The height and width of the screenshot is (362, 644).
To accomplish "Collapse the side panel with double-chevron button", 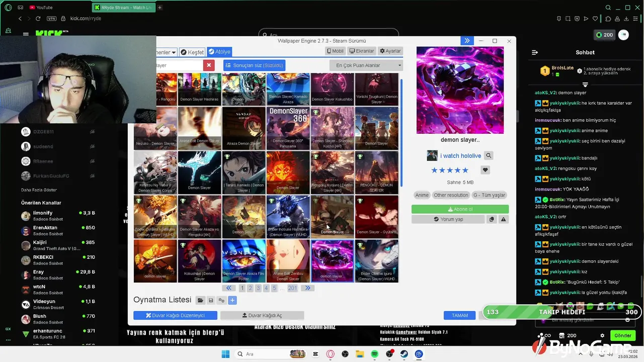I will (x=467, y=41).
